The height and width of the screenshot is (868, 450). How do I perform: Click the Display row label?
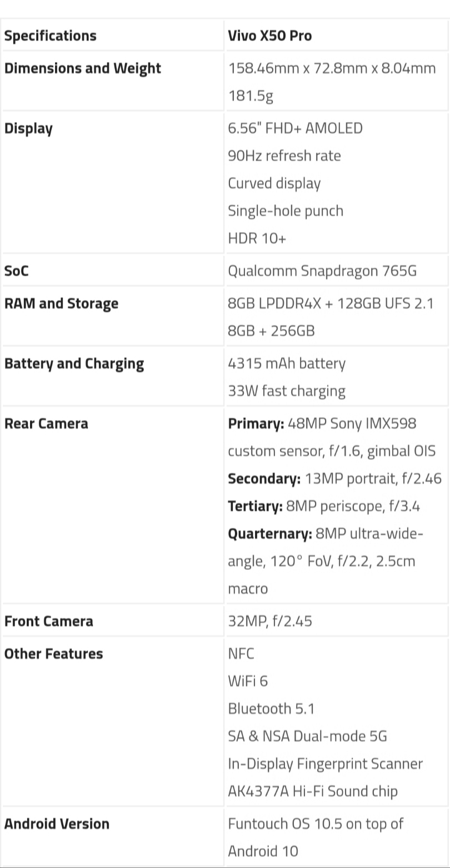pyautogui.click(x=28, y=128)
